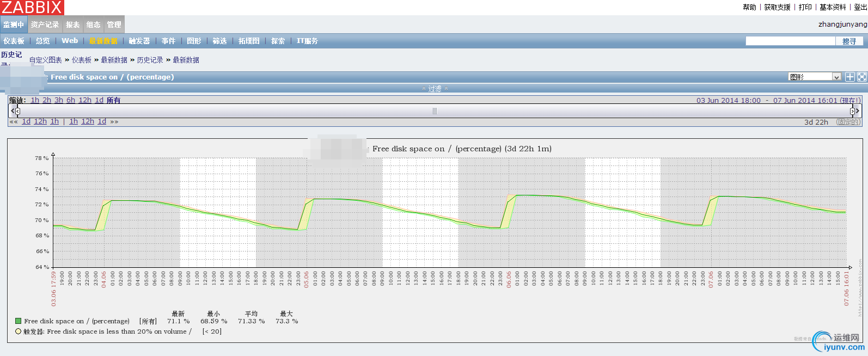Open the 帮助 help link
The height and width of the screenshot is (356, 868).
point(749,7)
